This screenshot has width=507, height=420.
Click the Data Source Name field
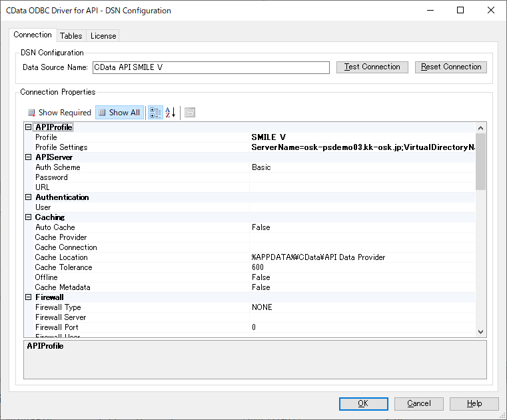[x=211, y=67]
